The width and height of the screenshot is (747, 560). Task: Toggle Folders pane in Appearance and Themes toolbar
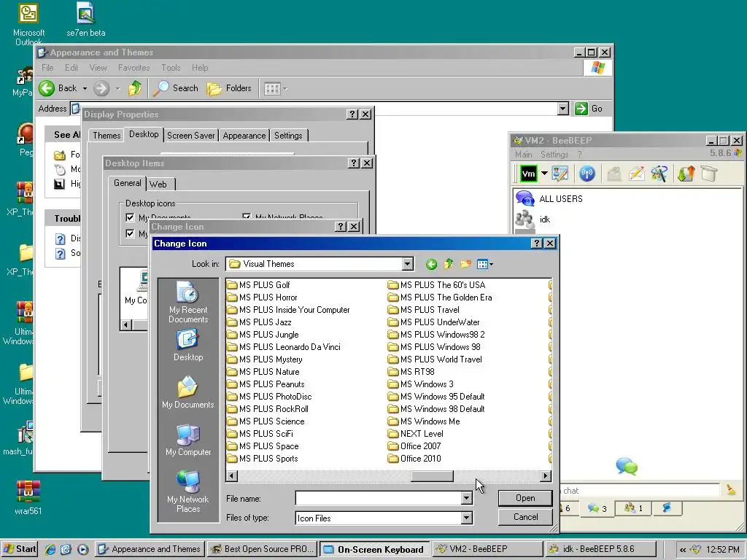click(x=229, y=88)
